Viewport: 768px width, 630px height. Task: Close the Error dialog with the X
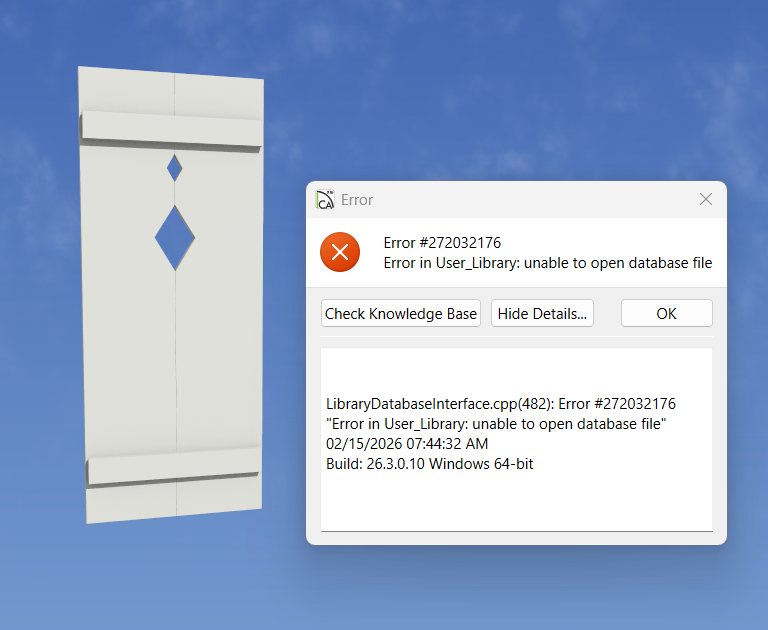[705, 200]
